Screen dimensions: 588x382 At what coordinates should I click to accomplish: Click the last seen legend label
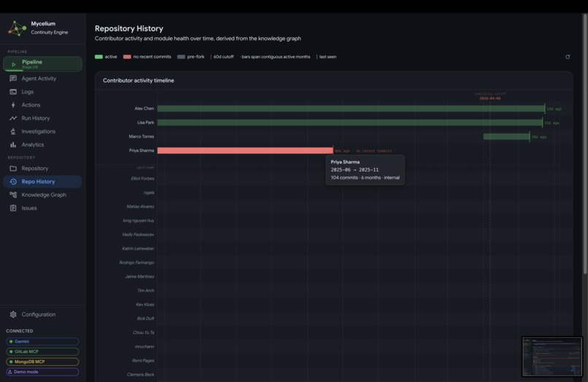328,57
